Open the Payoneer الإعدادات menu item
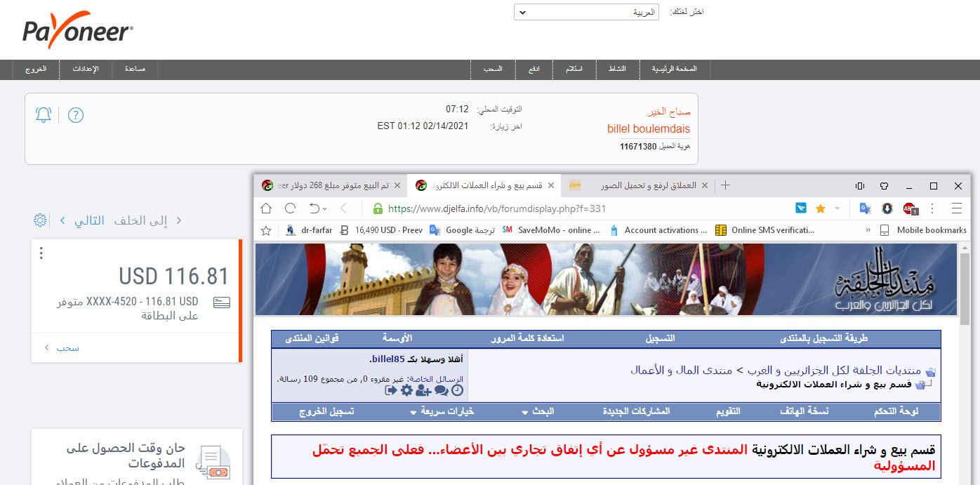 (86, 69)
